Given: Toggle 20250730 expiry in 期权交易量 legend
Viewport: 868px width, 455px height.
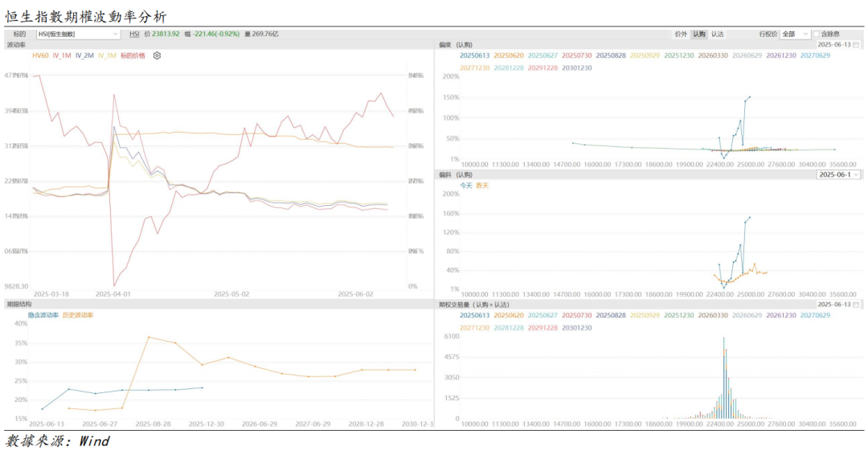Looking at the screenshot, I should 577,315.
